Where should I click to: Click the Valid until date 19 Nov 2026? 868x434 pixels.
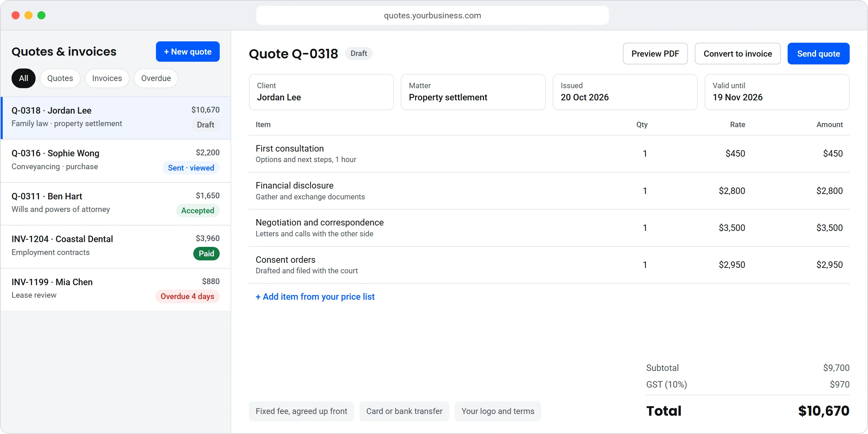coord(777,92)
